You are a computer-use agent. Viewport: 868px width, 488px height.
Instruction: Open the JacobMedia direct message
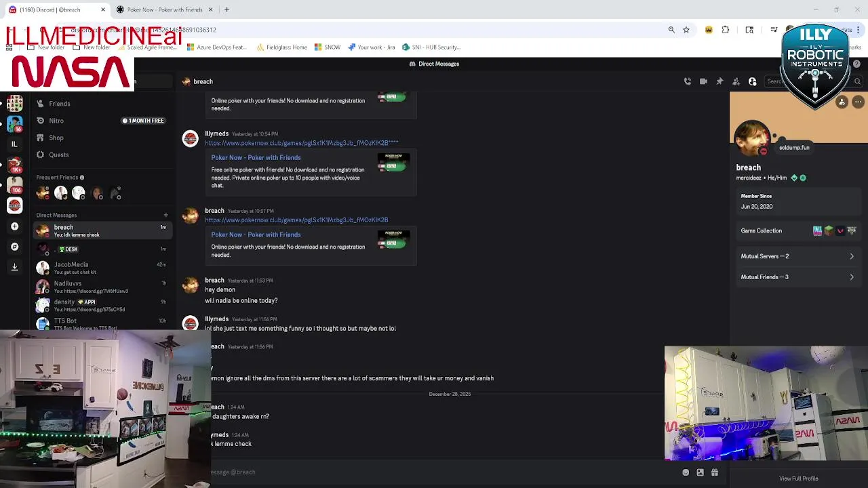click(x=102, y=268)
